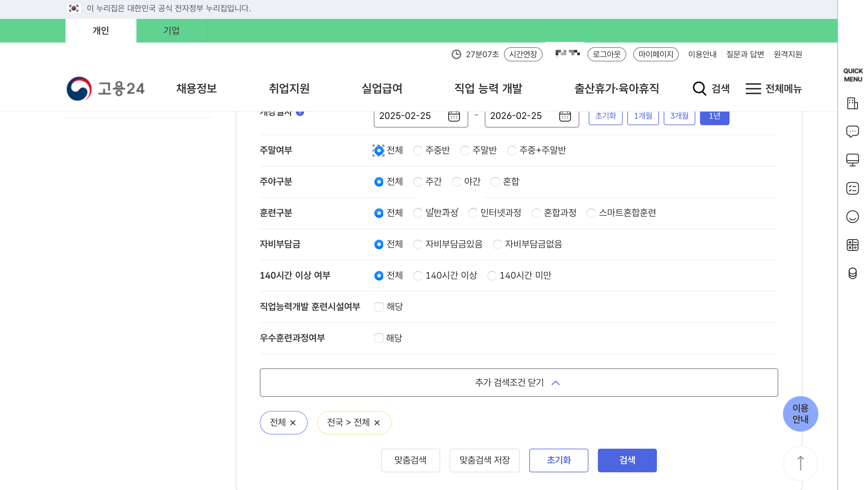868x490 pixels.
Task: Remove the 전국 > 전체 filter tag
Action: tap(377, 422)
